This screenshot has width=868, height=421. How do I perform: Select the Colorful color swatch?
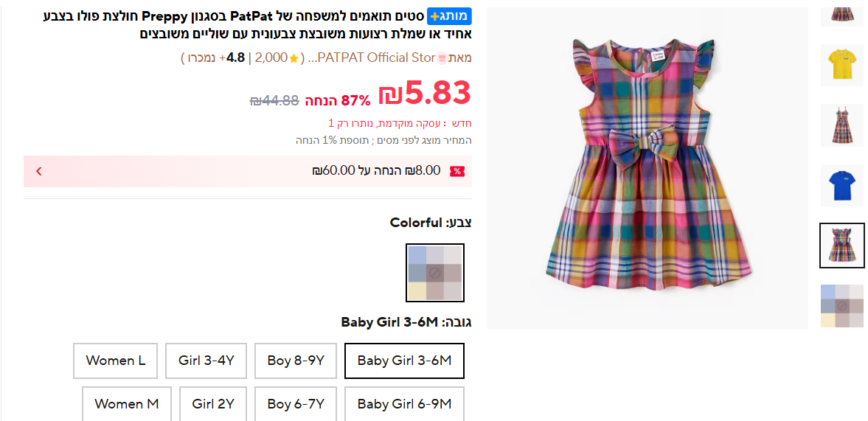(x=435, y=273)
